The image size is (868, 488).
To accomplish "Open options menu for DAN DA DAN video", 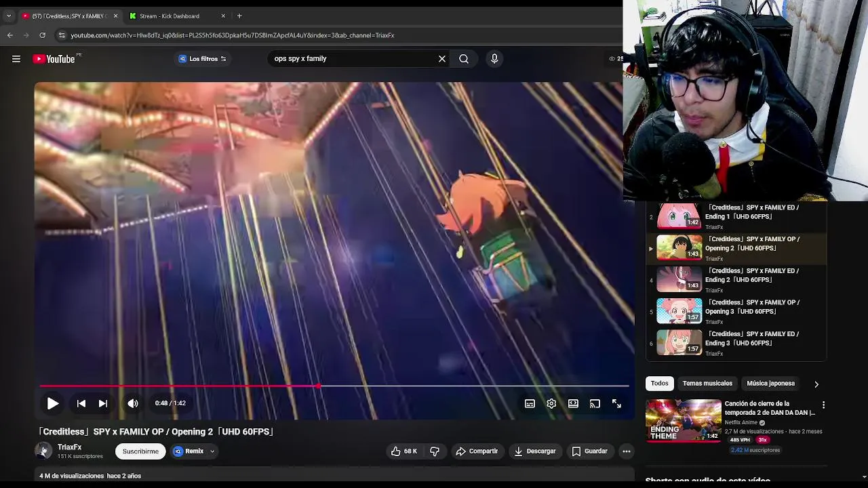I will [823, 405].
